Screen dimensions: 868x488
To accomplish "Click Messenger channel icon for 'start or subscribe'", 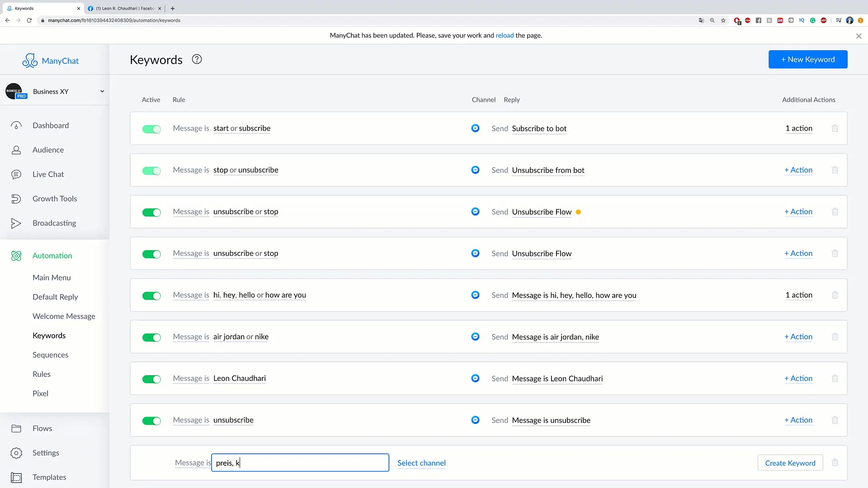I will tap(475, 128).
